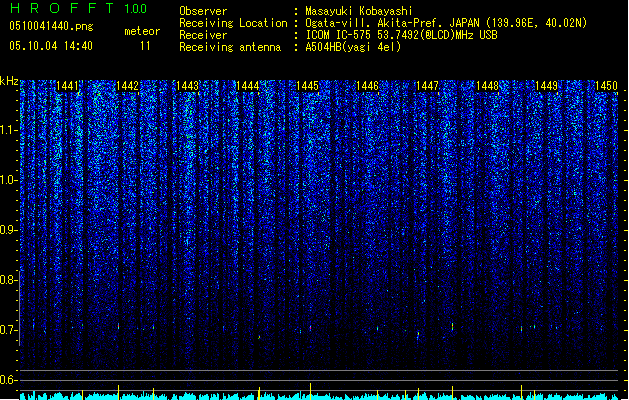Select the meteor count value 11
The height and width of the screenshot is (400, 629).
[145, 46]
